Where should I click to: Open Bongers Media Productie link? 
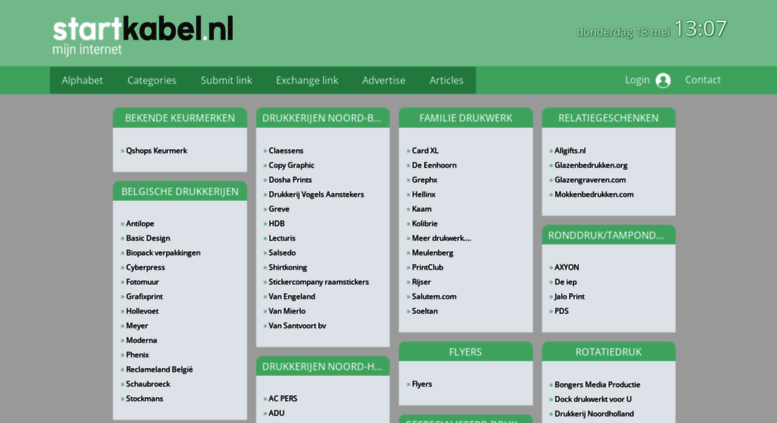(597, 384)
